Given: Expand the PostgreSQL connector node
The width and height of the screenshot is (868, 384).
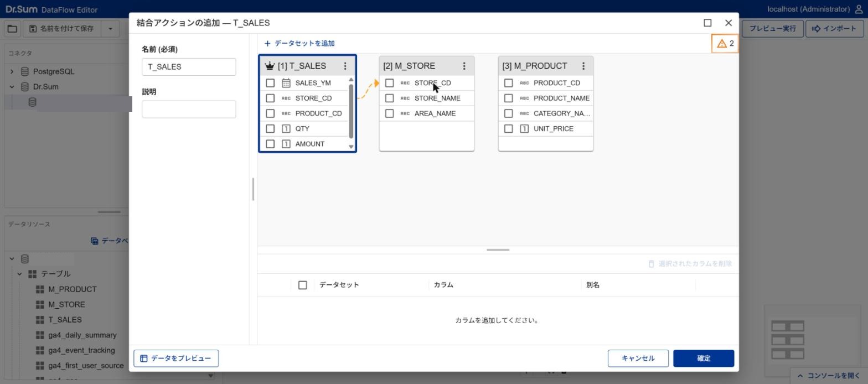Looking at the screenshot, I should (12, 71).
